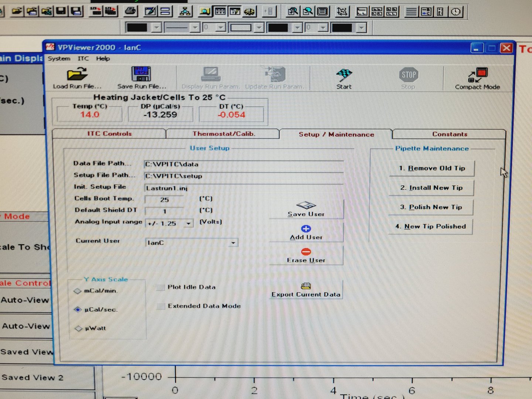The width and height of the screenshot is (532, 399).
Task: Enable the Plot Idle Data checkbox
Action: click(x=160, y=287)
